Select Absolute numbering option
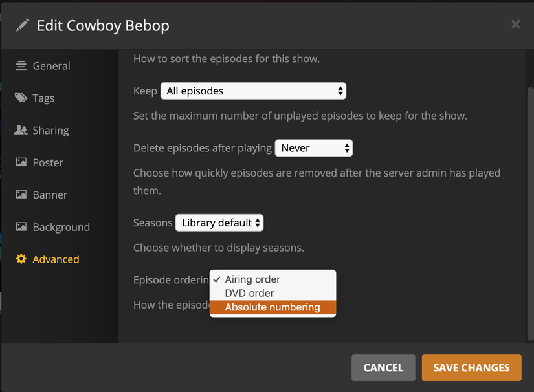Screen dimensions: 534x392 tap(273, 307)
